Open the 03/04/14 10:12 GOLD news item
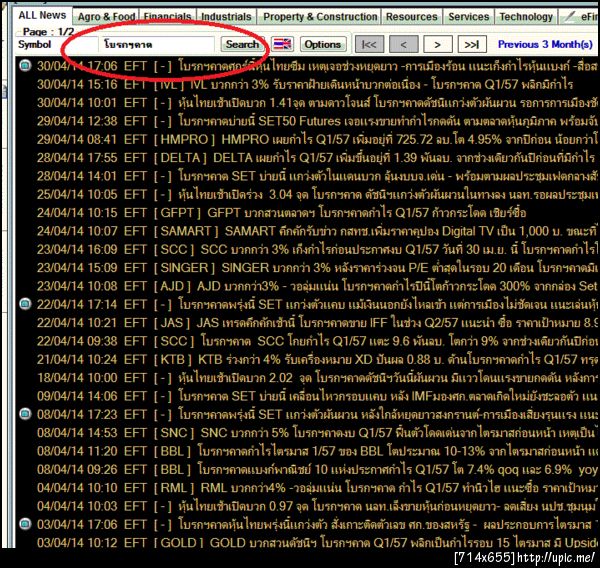Screen dimensions: 600x568 [x=316, y=542]
